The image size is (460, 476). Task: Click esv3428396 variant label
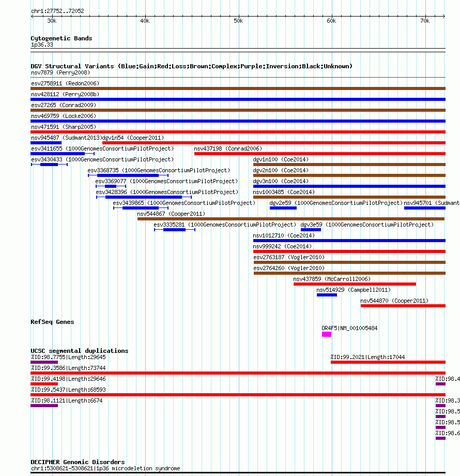pyautogui.click(x=167, y=192)
